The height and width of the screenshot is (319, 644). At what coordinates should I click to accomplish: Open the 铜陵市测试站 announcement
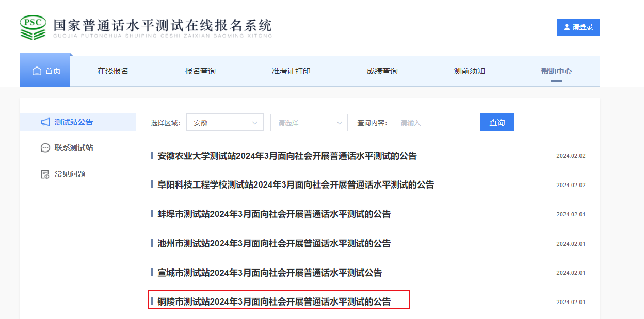click(274, 301)
